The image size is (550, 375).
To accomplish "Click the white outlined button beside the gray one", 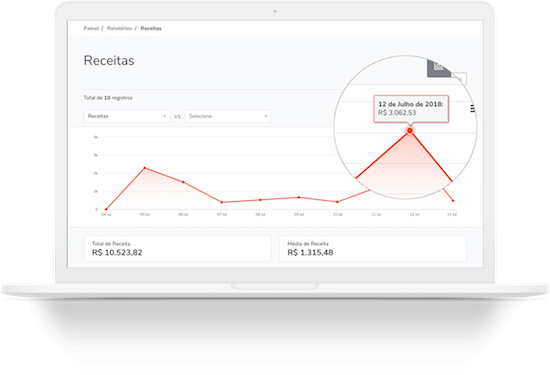I will [459, 79].
